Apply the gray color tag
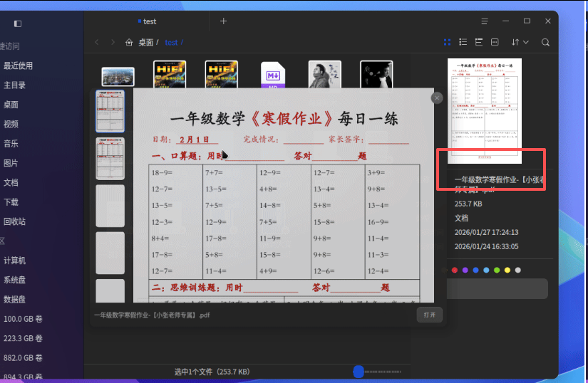The width and height of the screenshot is (588, 383). (518, 270)
